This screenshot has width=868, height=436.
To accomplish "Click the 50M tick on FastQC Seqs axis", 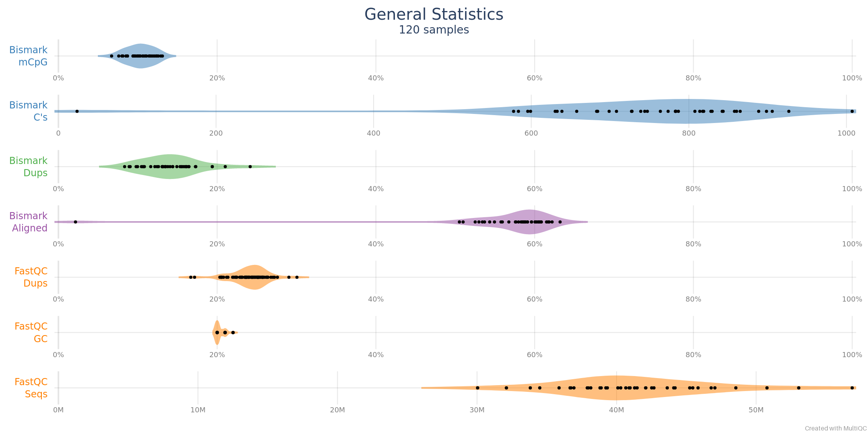I will [x=756, y=410].
